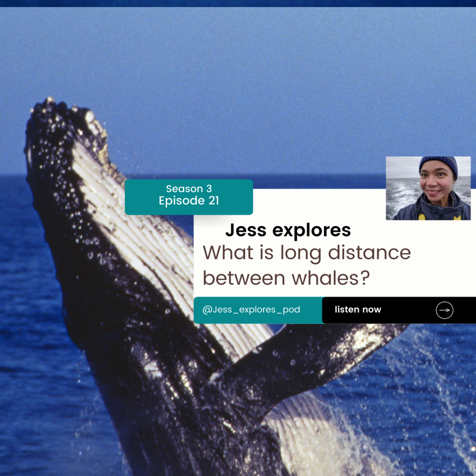Screen dimensions: 476x476
Task: Click the Season 3 text
Action: click(189, 189)
